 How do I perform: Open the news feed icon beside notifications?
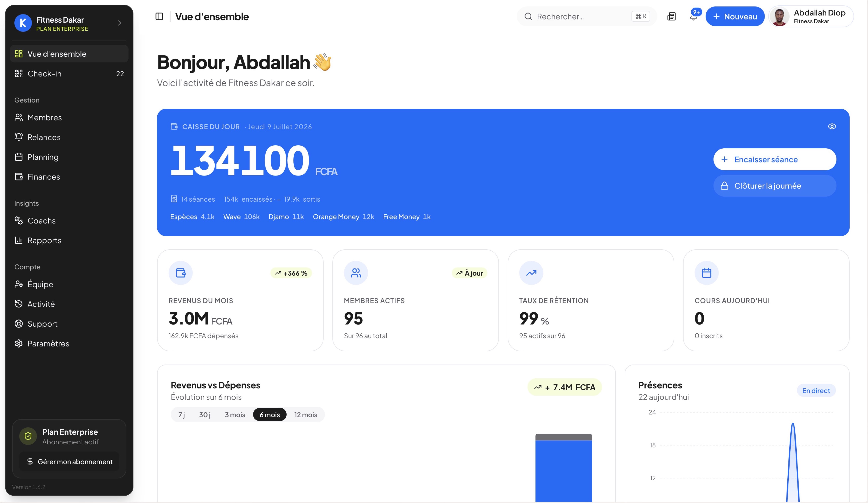[671, 16]
